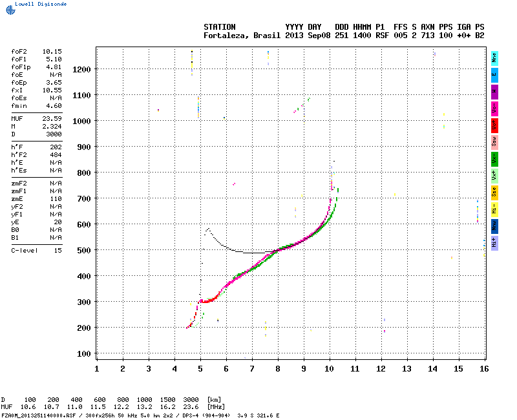This screenshot has height=420, width=517.
Task: Select the red Vo+ legend swatch
Action: (494, 125)
